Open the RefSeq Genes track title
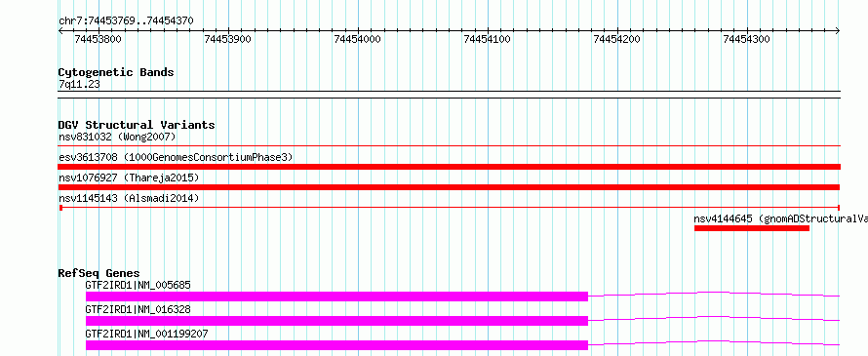The height and width of the screenshot is (356, 868). [99, 273]
